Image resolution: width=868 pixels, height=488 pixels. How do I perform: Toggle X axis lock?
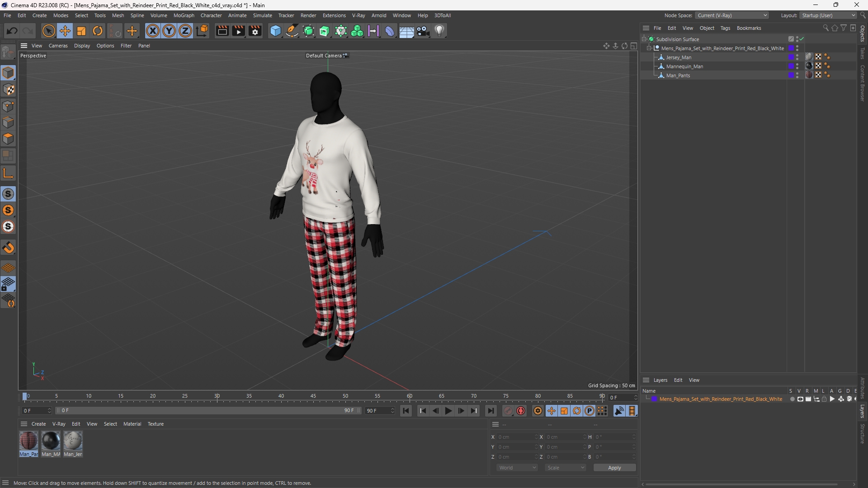153,31
